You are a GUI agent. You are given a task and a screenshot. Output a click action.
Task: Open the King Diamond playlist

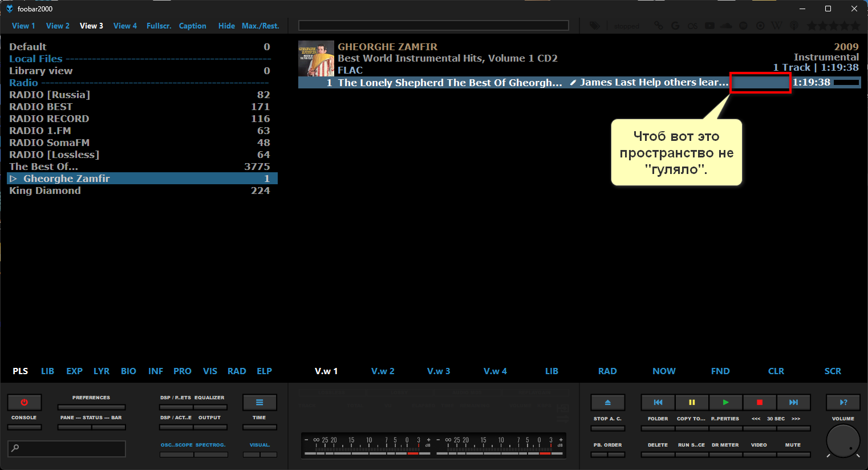click(45, 191)
